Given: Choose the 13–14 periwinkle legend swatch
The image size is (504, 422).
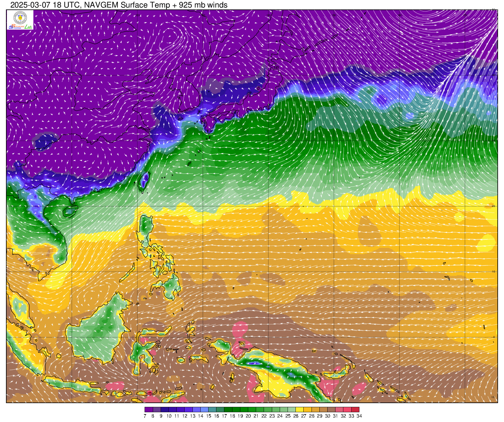Looking at the screenshot, I should coord(196,410).
